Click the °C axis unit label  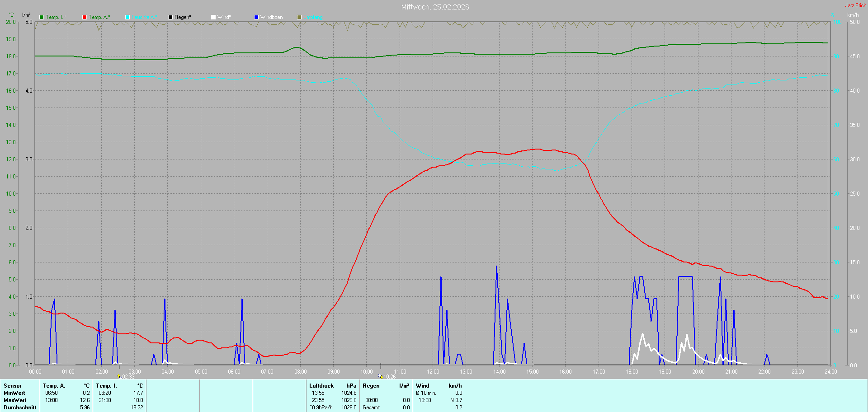(x=11, y=15)
